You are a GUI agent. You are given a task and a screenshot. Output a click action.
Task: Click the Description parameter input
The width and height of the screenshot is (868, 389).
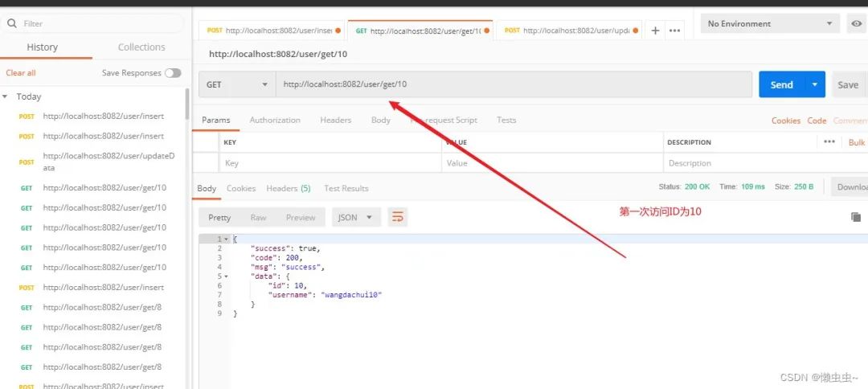766,163
